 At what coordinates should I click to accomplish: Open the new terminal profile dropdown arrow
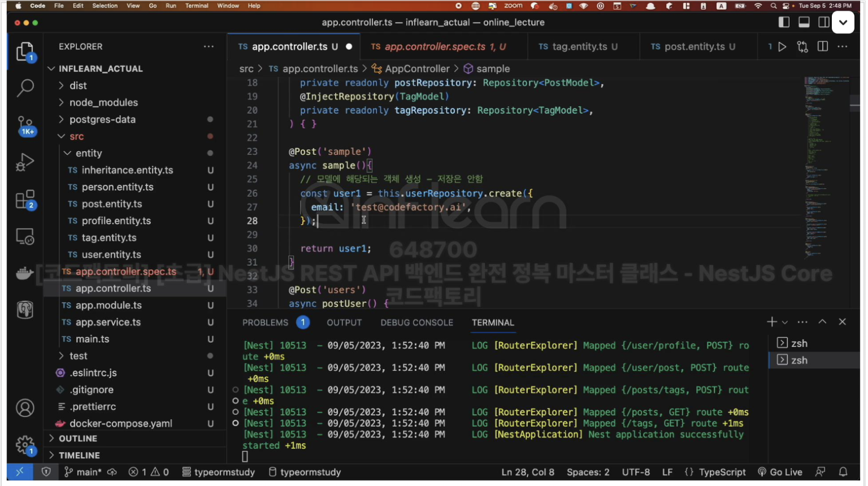point(785,323)
